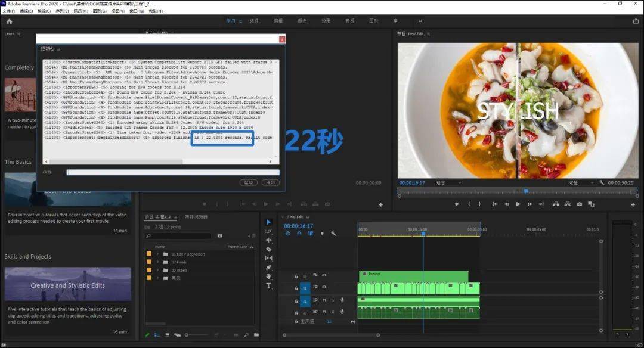Open the zoom level fit dropdown
Screen dimensions: 644x348
(448, 182)
